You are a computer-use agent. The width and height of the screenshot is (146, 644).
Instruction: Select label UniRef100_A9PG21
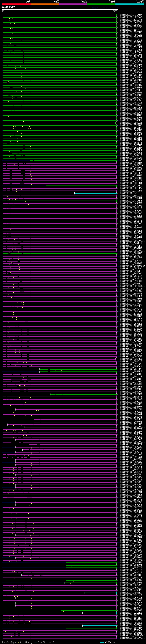click(131, 35)
